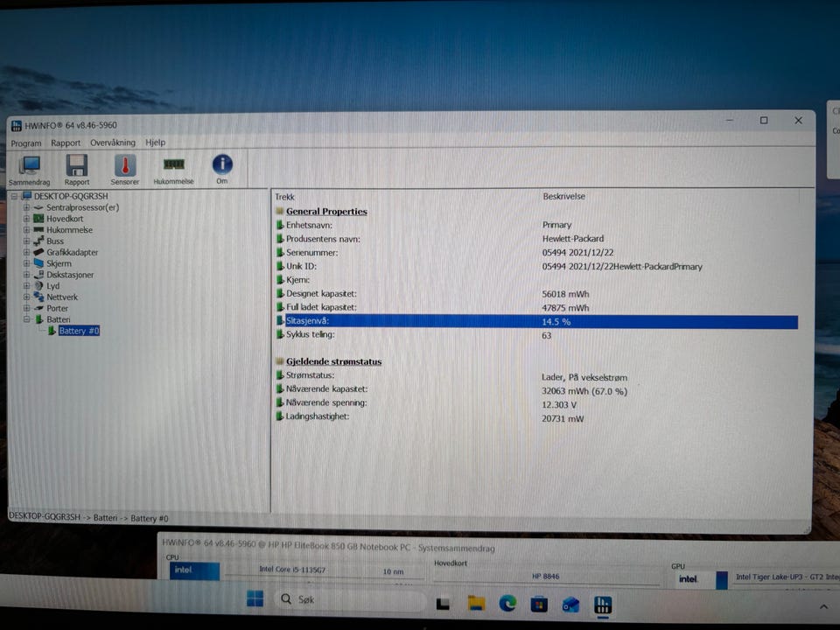Click the General Properties heading
This screenshot has width=840, height=630.
click(x=326, y=212)
